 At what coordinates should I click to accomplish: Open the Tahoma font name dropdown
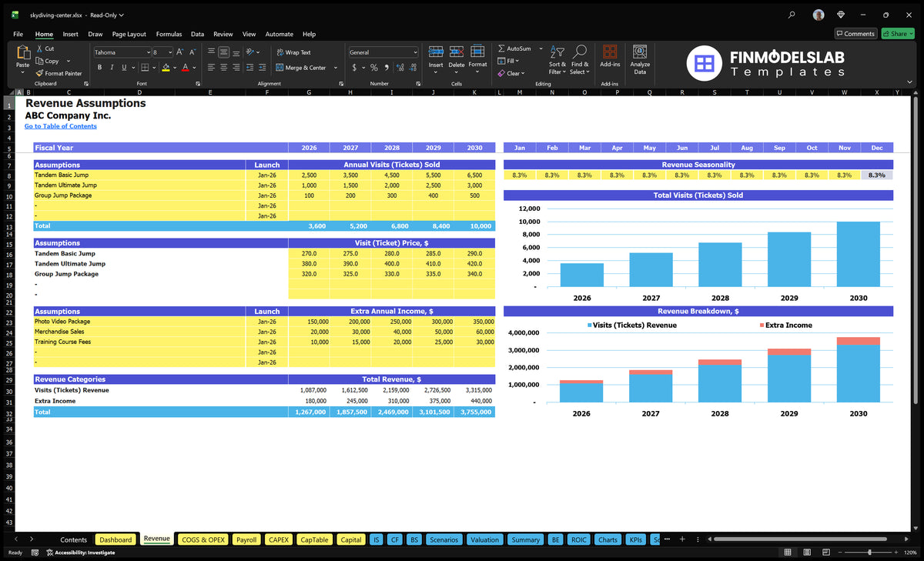tap(147, 52)
